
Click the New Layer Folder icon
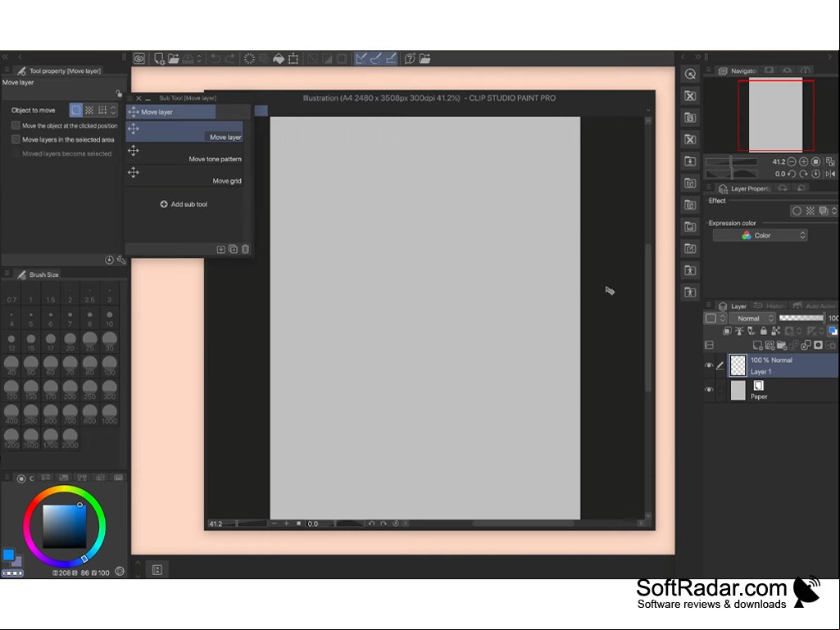[x=782, y=345]
